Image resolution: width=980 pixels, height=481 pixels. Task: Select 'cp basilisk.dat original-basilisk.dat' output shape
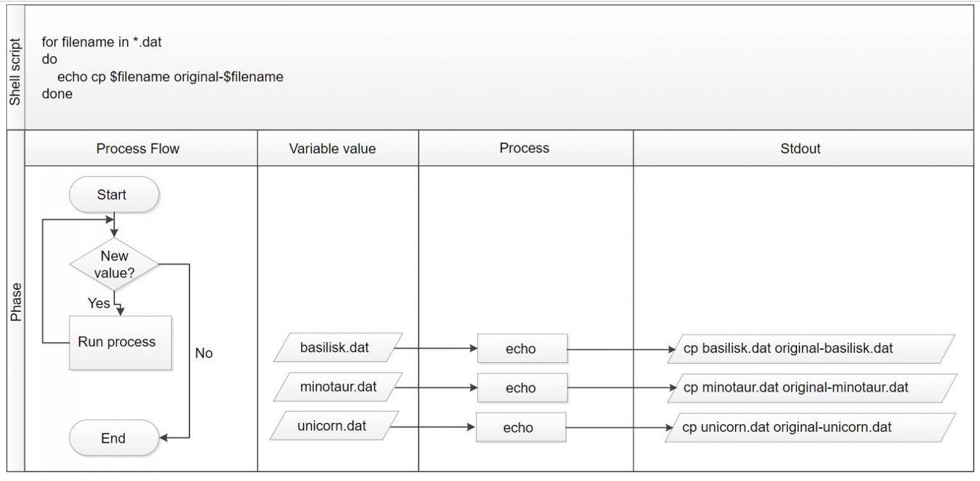(810, 349)
